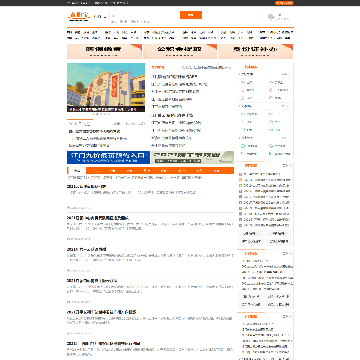Open the leftmost peach promo banner

coord(104,51)
